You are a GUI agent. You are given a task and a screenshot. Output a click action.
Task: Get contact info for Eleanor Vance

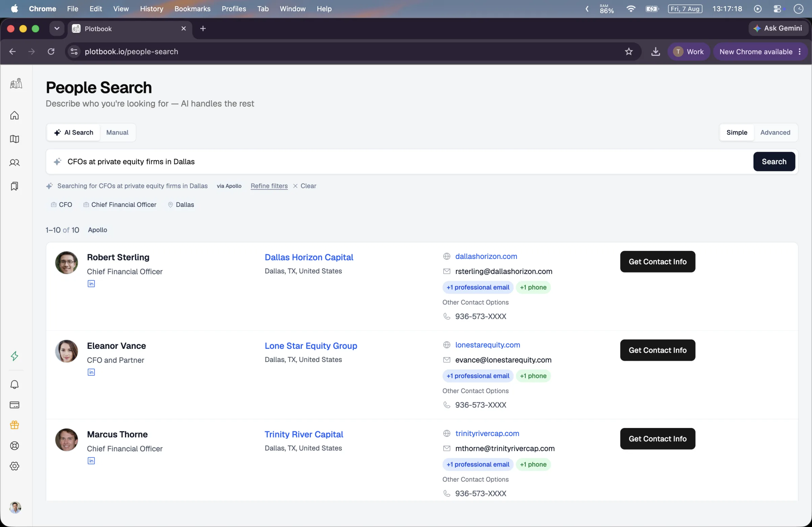pos(657,350)
